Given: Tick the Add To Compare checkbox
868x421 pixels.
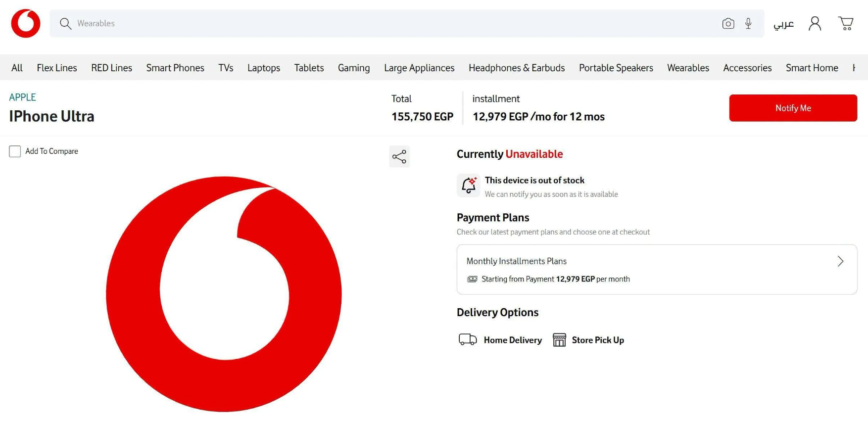Looking at the screenshot, I should [15, 151].
